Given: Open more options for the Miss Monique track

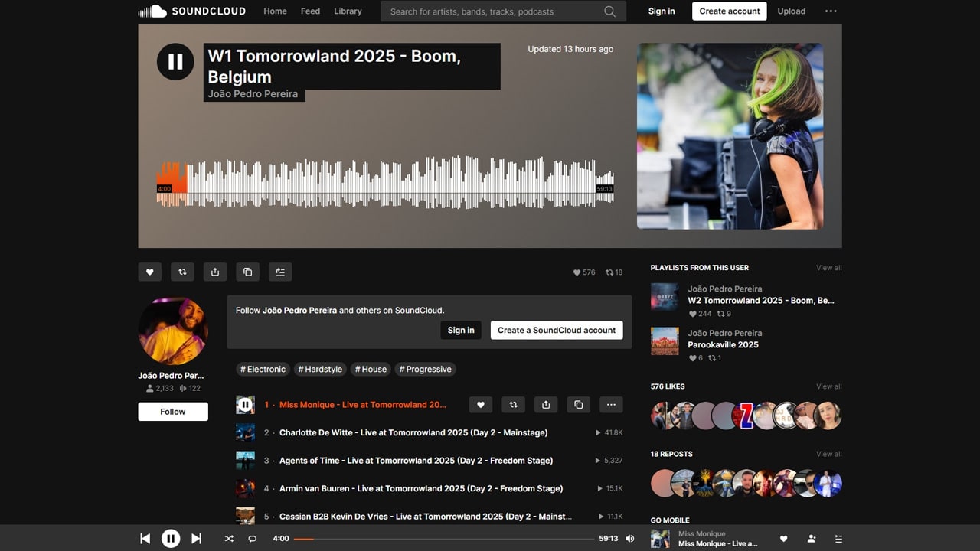Looking at the screenshot, I should [611, 404].
